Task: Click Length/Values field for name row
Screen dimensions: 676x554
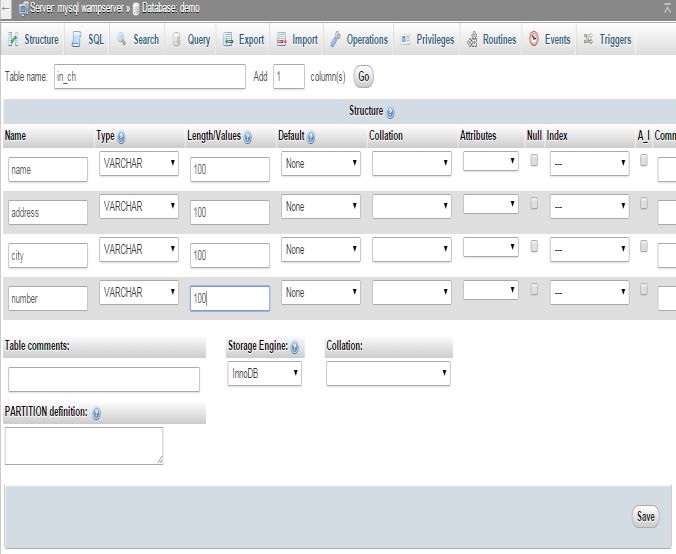Action: tap(230, 169)
